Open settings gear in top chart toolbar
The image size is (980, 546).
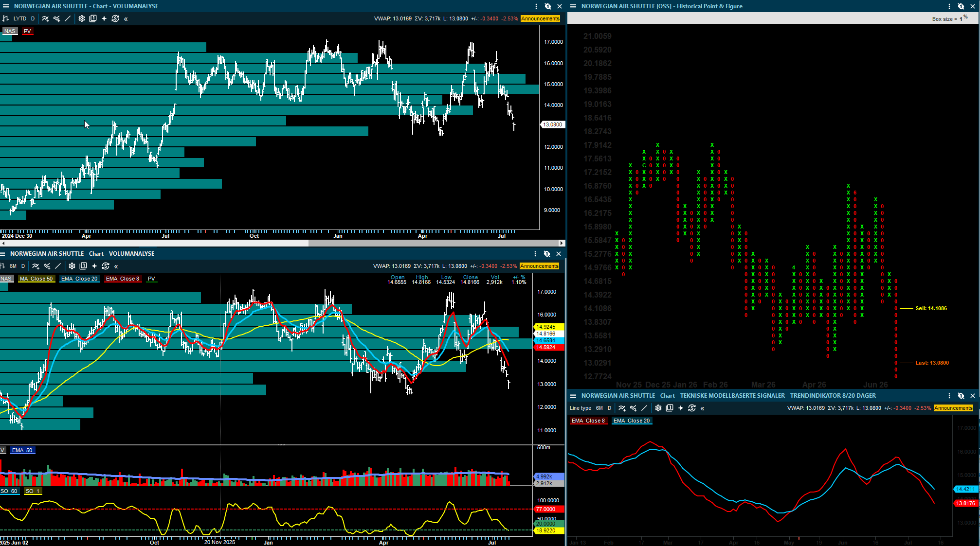coord(82,18)
